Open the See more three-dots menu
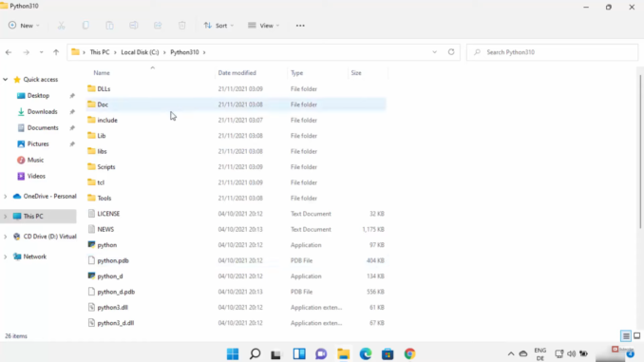The height and width of the screenshot is (362, 644). click(300, 26)
